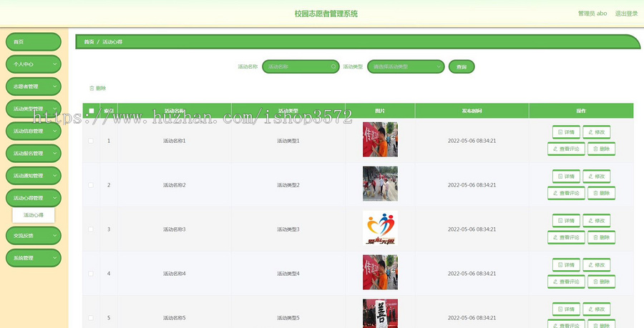644x328 pixels.
Task: Focus the 活动名称 search input
Action: [301, 66]
